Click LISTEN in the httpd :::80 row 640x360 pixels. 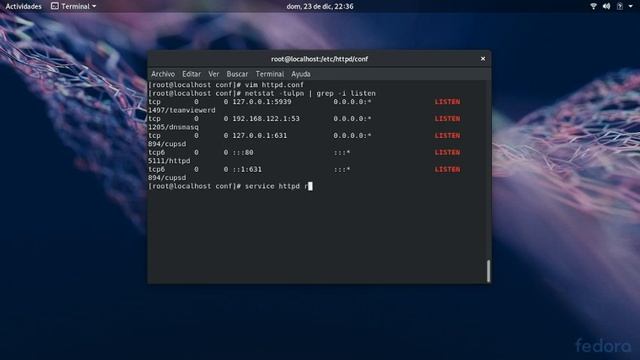point(447,152)
